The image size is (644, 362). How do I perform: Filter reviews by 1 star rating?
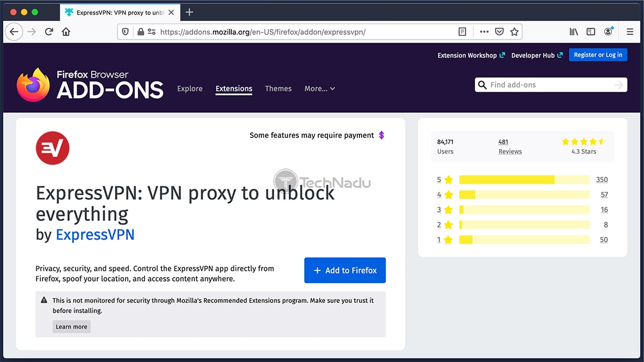[445, 240]
